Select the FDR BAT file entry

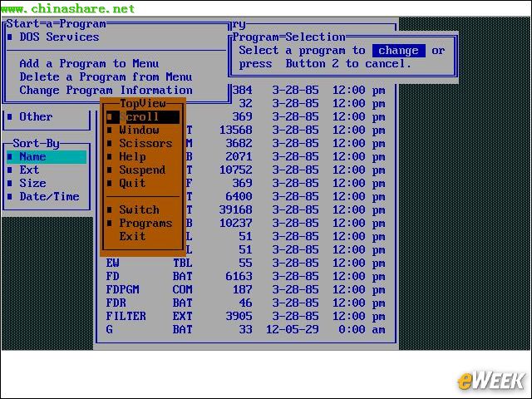246,303
